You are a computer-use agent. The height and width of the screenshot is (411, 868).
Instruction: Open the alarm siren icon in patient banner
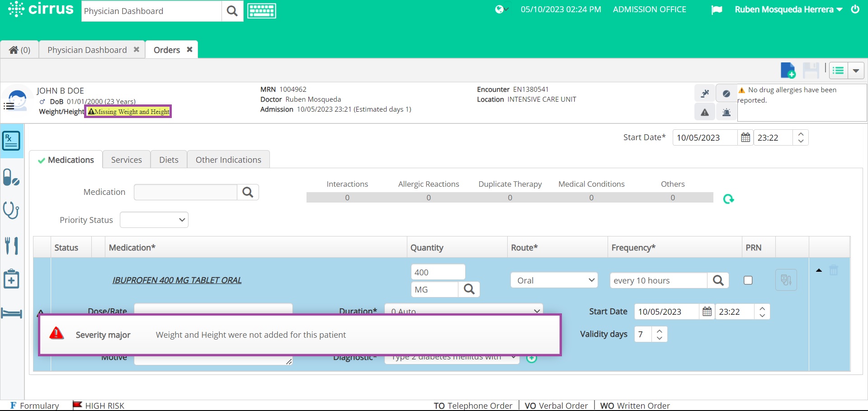click(x=726, y=112)
